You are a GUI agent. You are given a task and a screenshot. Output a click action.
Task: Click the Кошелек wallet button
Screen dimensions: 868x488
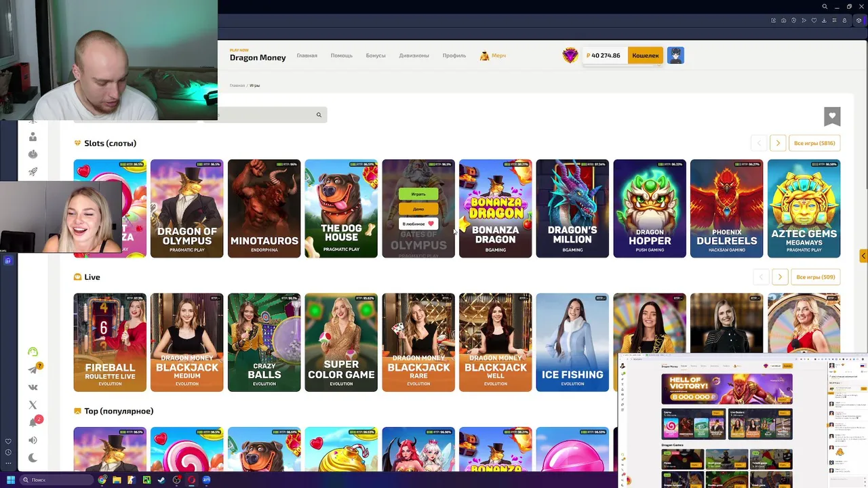tap(646, 56)
